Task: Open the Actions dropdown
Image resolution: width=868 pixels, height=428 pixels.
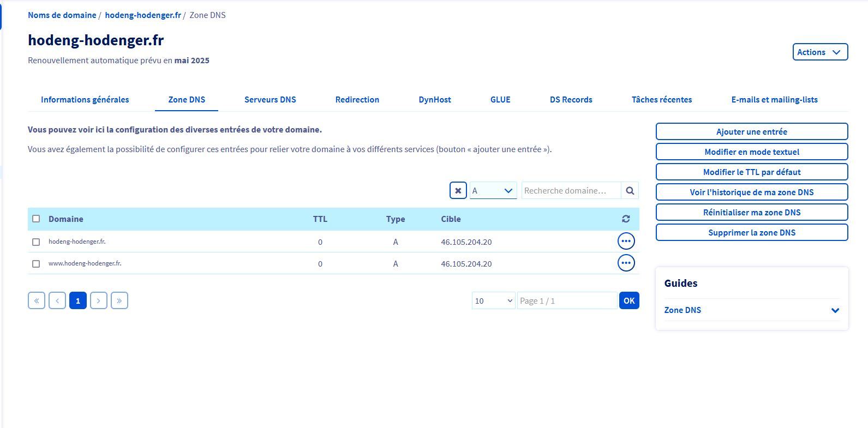Action: pos(819,52)
